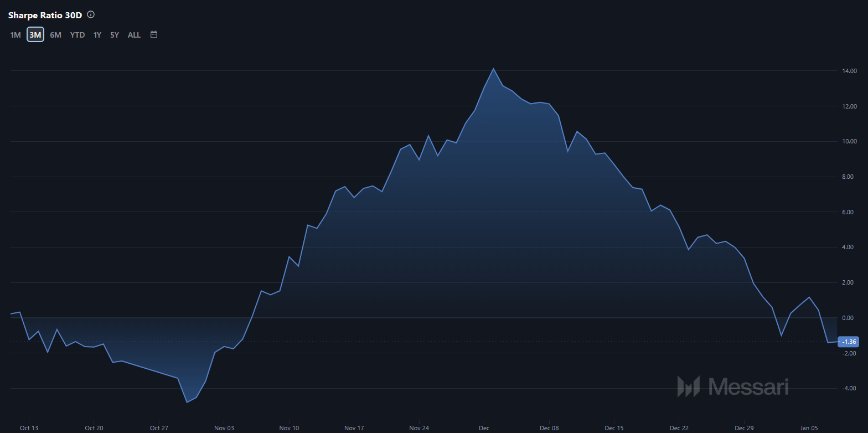
Task: Click the current value label -1.36
Action: tap(848, 342)
